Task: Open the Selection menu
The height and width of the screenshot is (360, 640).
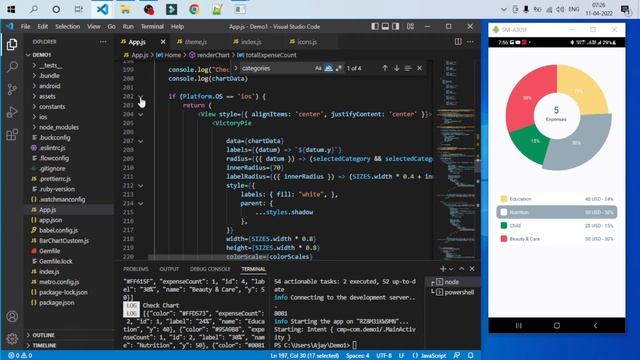Action: click(x=67, y=27)
